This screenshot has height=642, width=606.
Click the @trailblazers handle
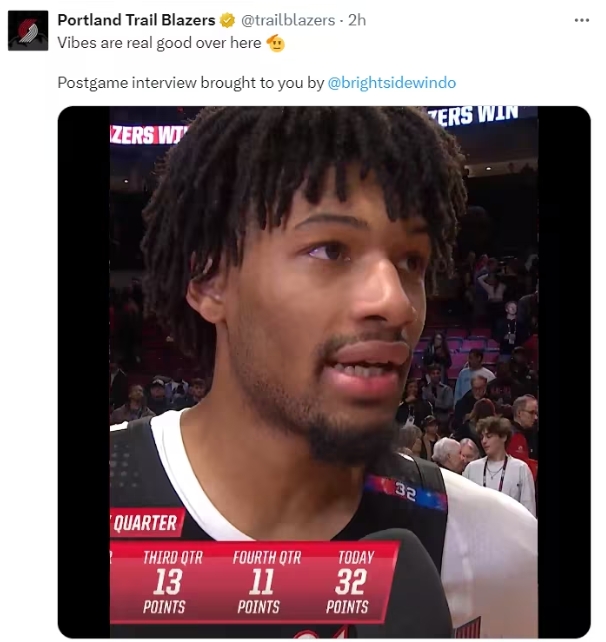(x=288, y=20)
